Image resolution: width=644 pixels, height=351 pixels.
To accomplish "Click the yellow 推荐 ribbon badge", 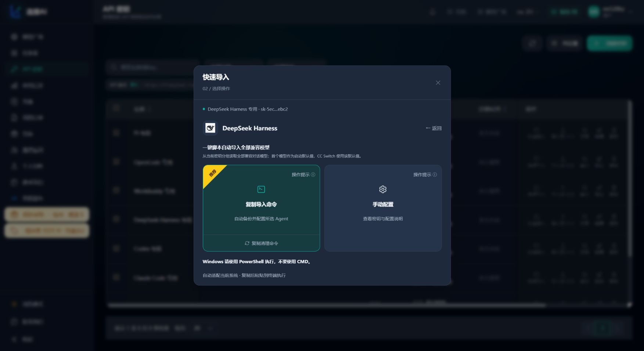I will 212,173.
